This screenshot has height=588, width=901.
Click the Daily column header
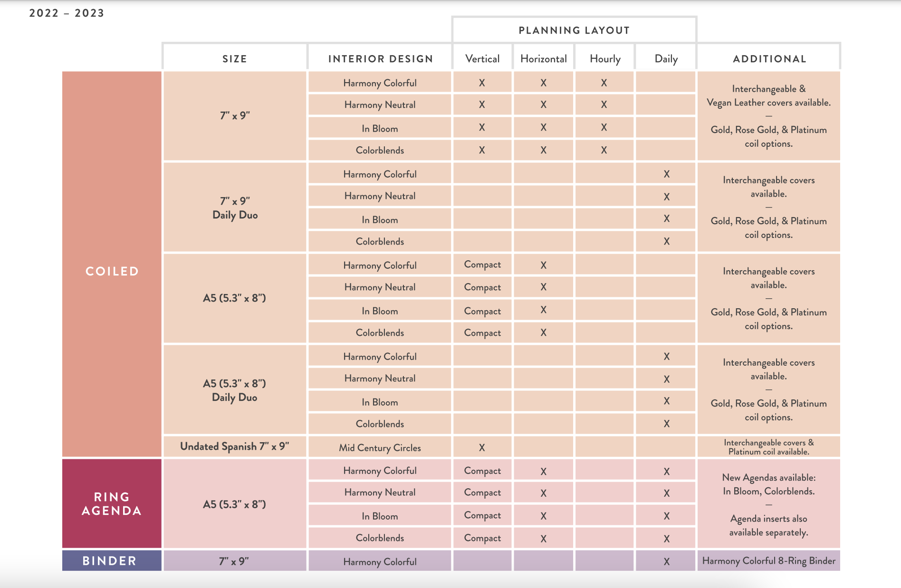[665, 58]
